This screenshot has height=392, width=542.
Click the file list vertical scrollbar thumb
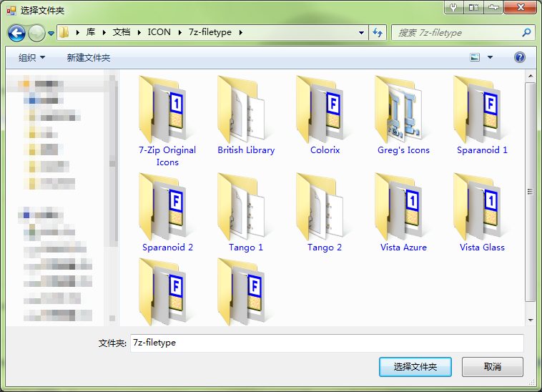[x=531, y=192]
